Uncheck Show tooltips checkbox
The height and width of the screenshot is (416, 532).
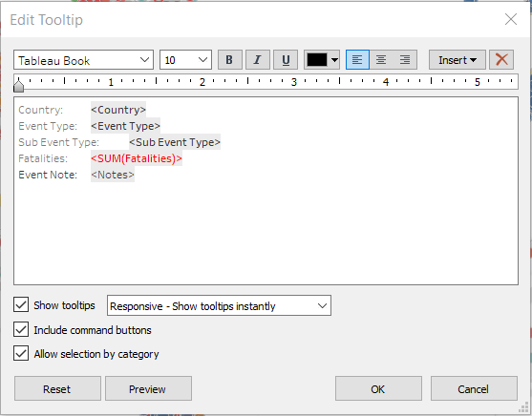[x=21, y=304]
